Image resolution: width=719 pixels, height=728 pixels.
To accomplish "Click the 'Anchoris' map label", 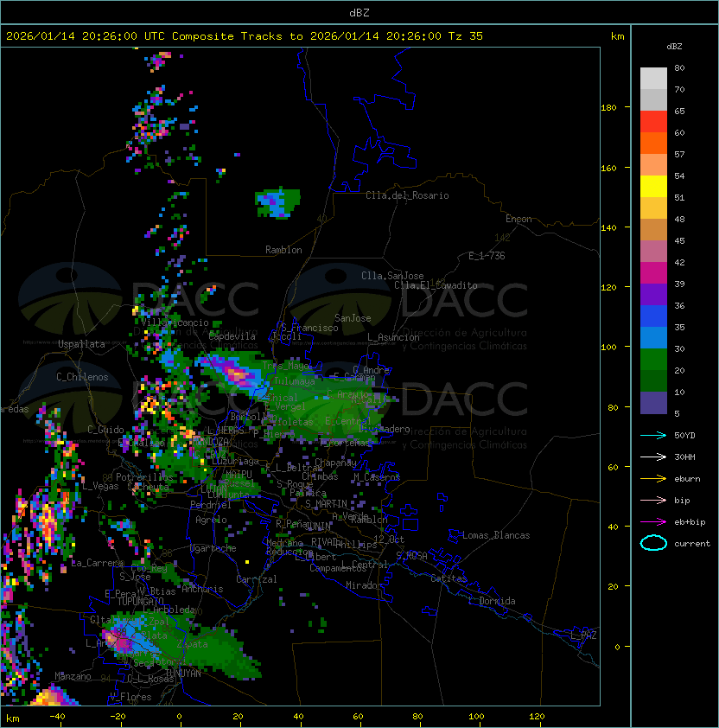I will coord(202,589).
